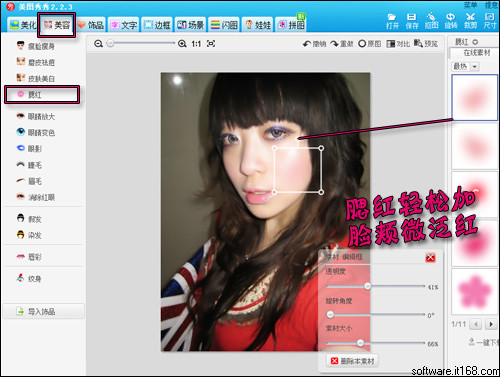Click the zoom out magnifier icon

tap(98, 44)
